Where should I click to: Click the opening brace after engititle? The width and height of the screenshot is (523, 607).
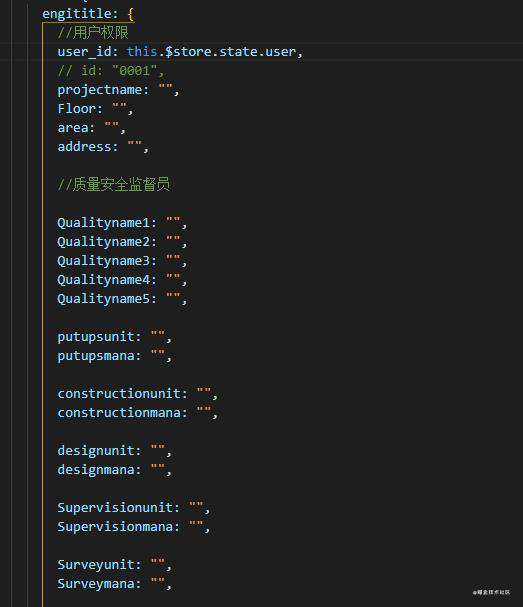[x=130, y=14]
